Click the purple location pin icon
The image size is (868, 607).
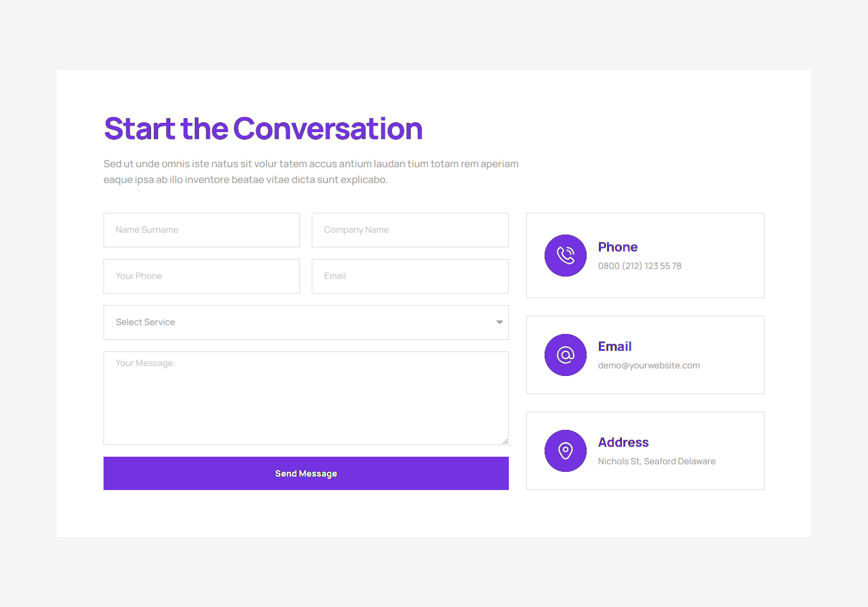[x=565, y=451]
